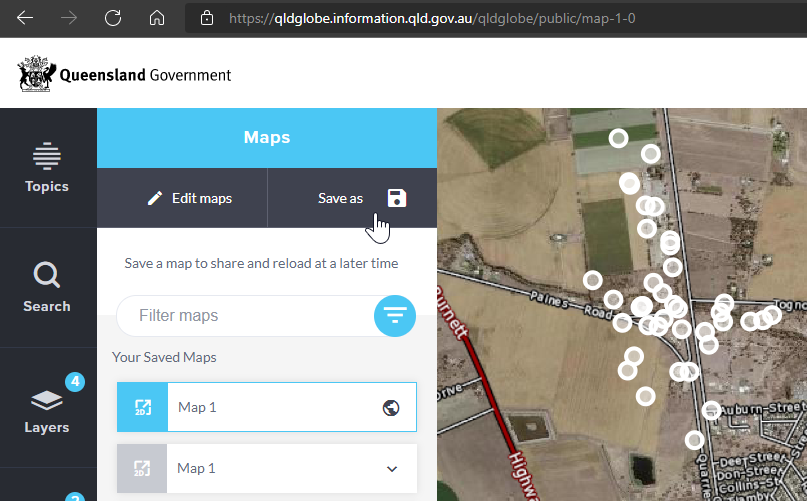Viewport: 807px width, 501px height.
Task: Reload the page with refresh button
Action: coord(113,18)
